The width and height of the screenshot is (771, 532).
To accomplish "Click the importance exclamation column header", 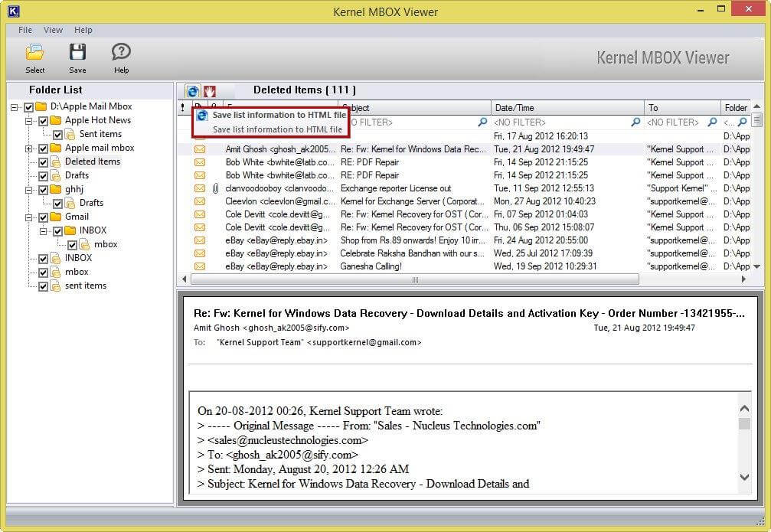I will [183, 107].
